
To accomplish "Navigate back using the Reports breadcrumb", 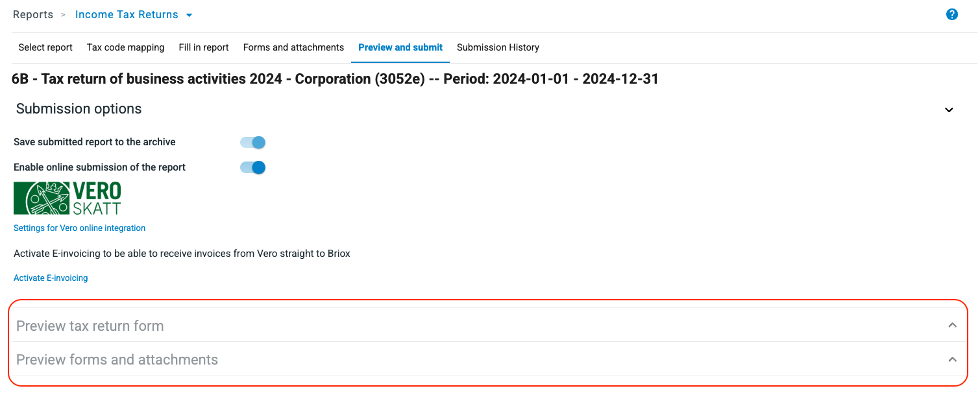I will [32, 14].
